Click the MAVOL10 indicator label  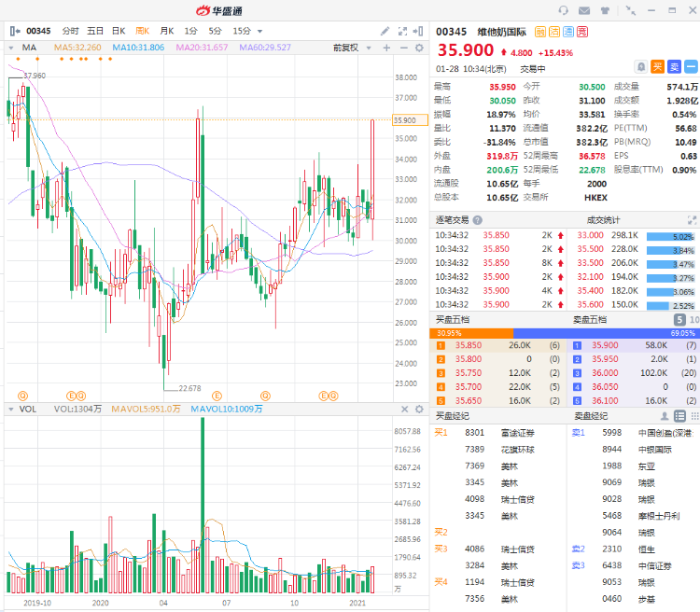pos(227,409)
